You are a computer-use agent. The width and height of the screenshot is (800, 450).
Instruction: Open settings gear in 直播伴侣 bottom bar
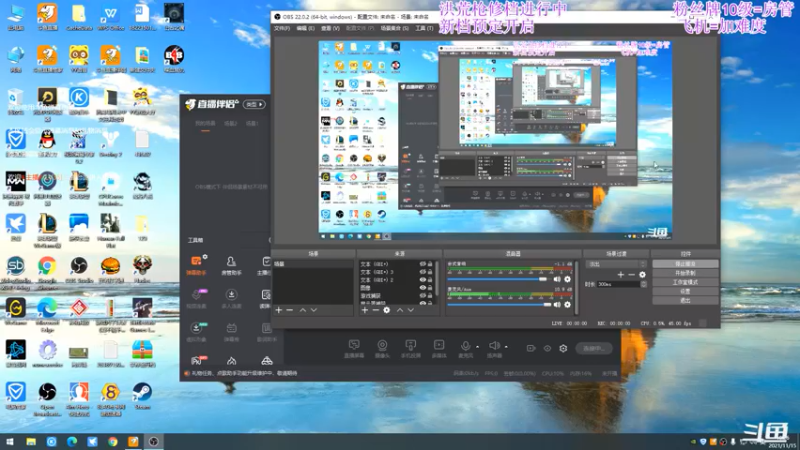click(x=563, y=348)
